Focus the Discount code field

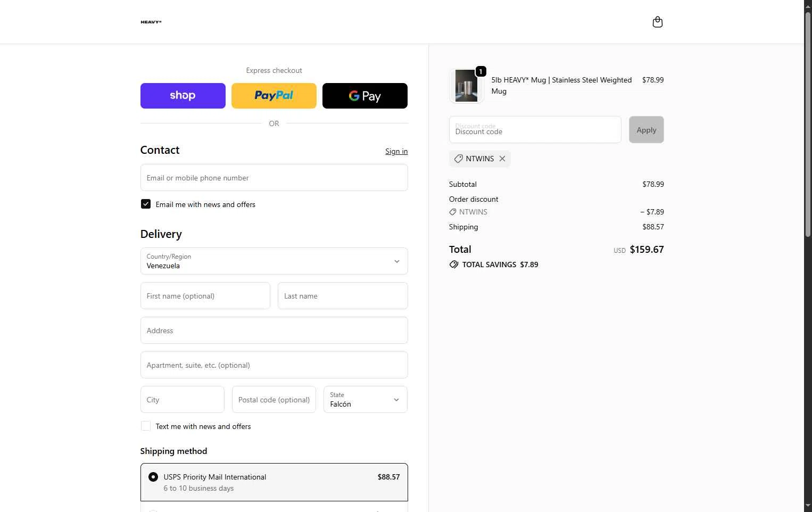click(535, 130)
